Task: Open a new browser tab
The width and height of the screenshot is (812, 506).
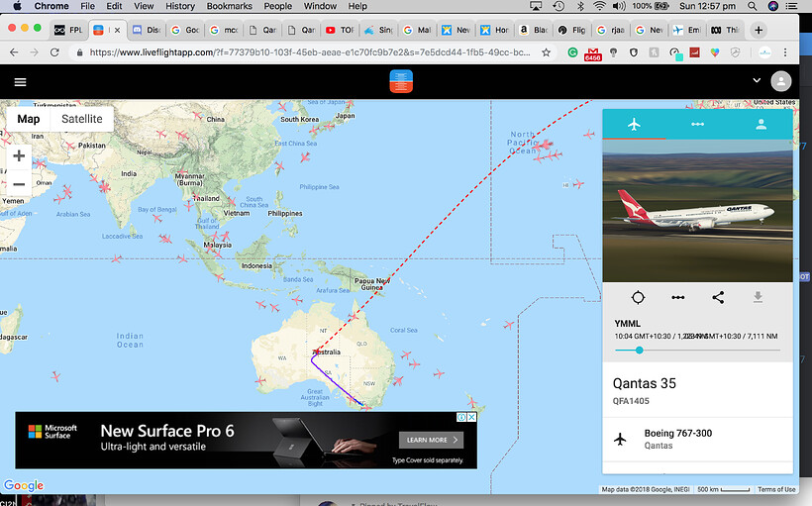Action: (x=759, y=30)
